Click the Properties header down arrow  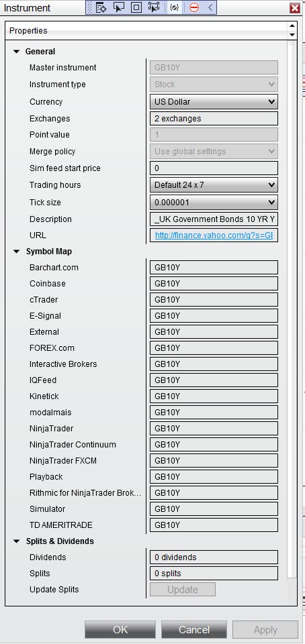point(292,35)
